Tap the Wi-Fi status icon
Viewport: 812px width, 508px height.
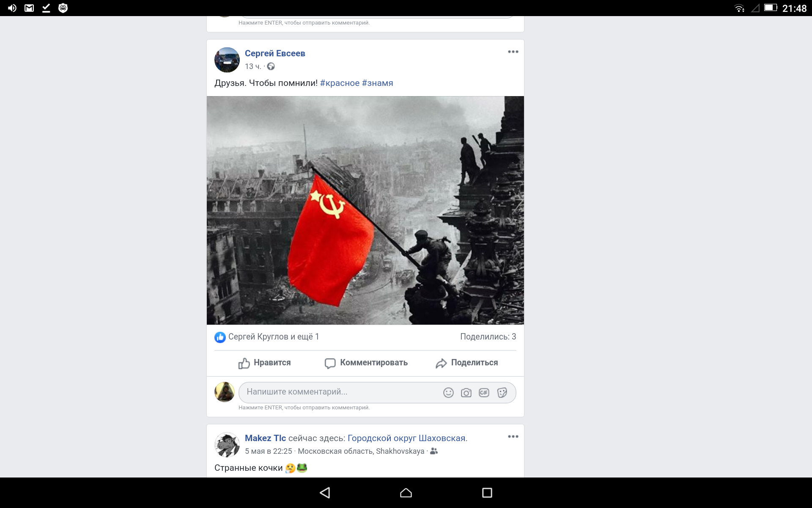pyautogui.click(x=739, y=8)
